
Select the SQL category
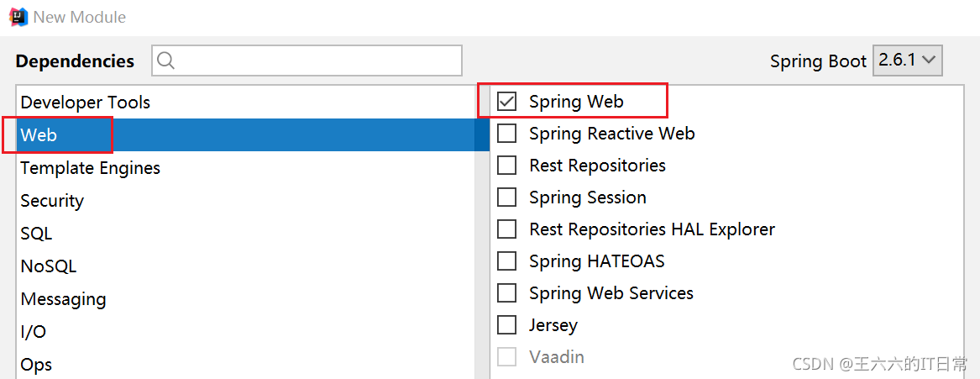click(245, 234)
